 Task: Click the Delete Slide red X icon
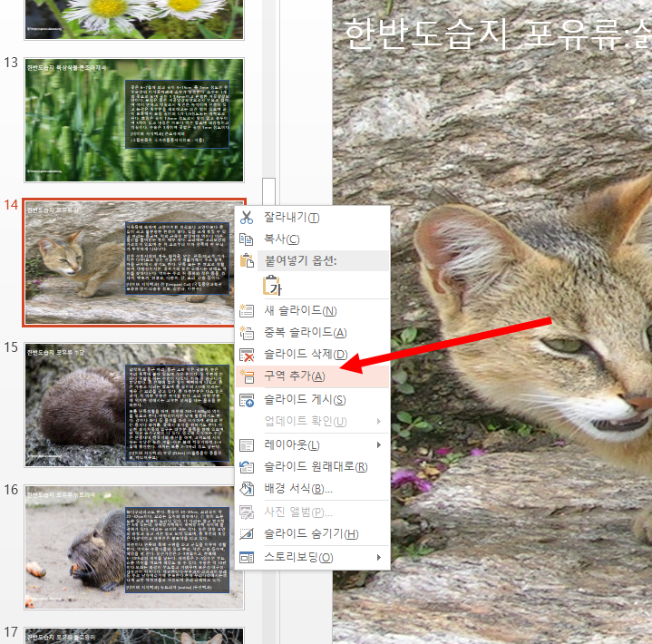coord(247,355)
